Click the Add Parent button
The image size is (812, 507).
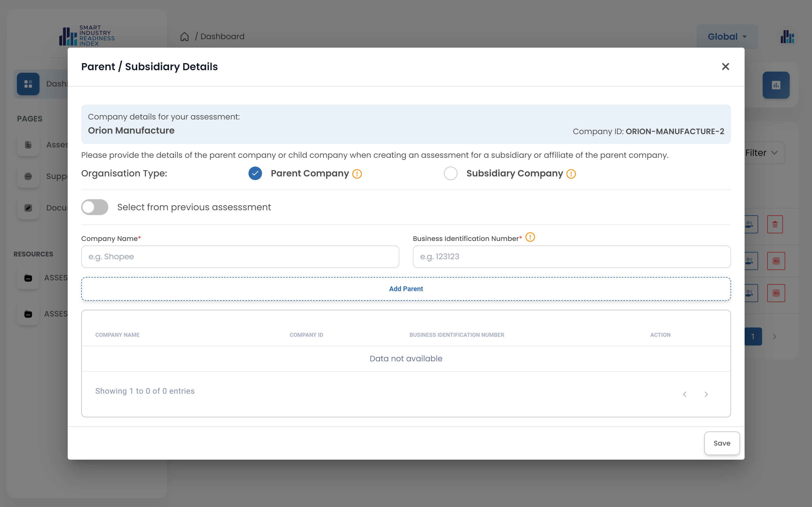406,289
